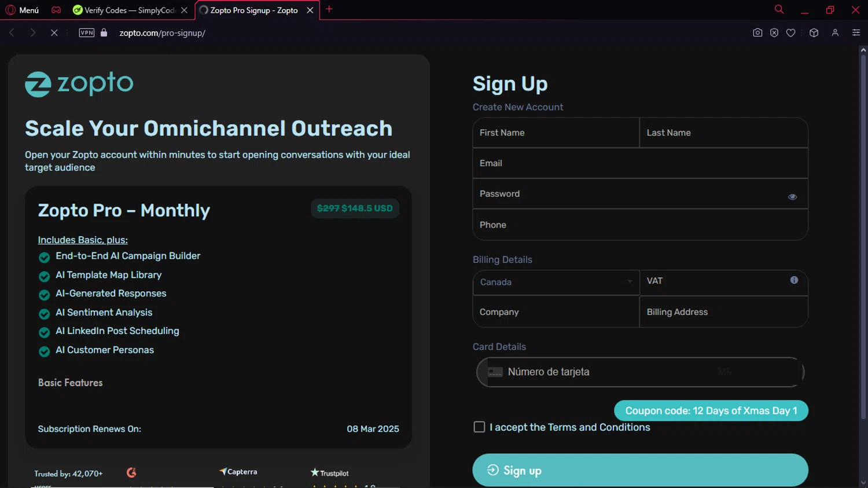Click the $297 $148.5 USD price badge
This screenshot has height=488, width=868.
coord(355,208)
